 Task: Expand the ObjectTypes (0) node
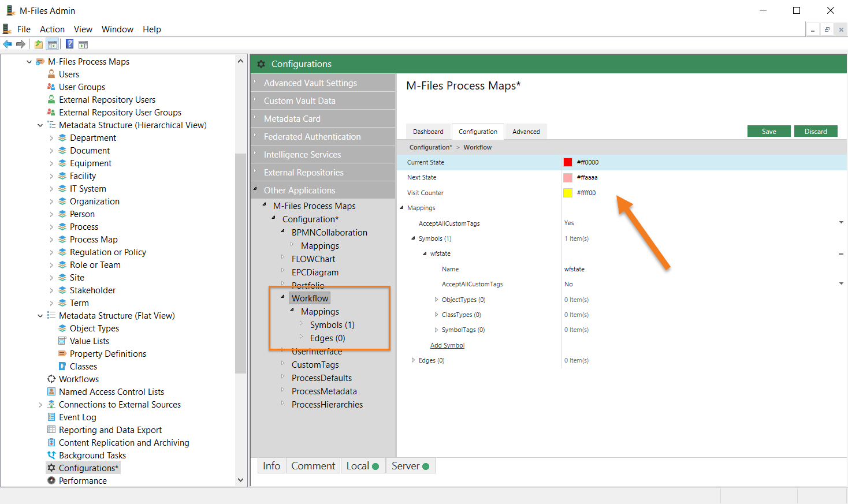[436, 300]
